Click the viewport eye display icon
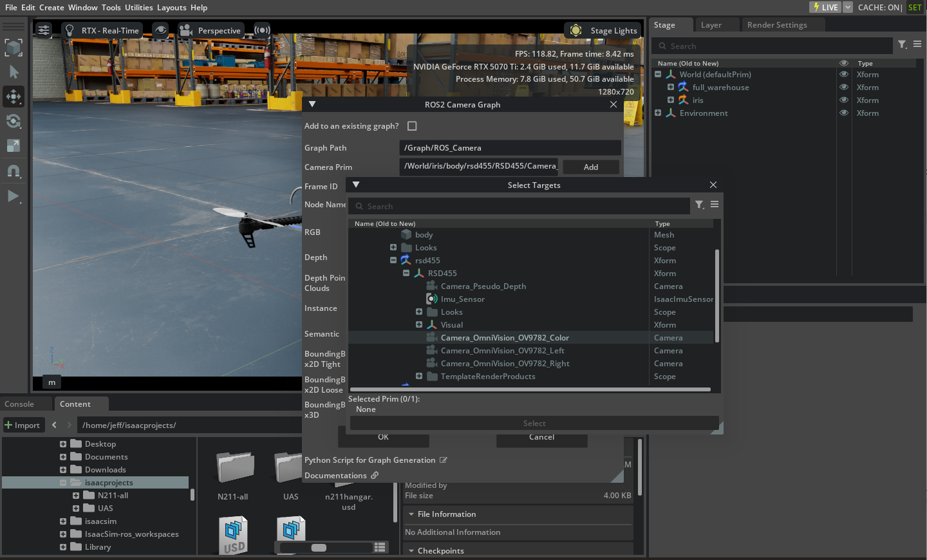 [x=160, y=30]
